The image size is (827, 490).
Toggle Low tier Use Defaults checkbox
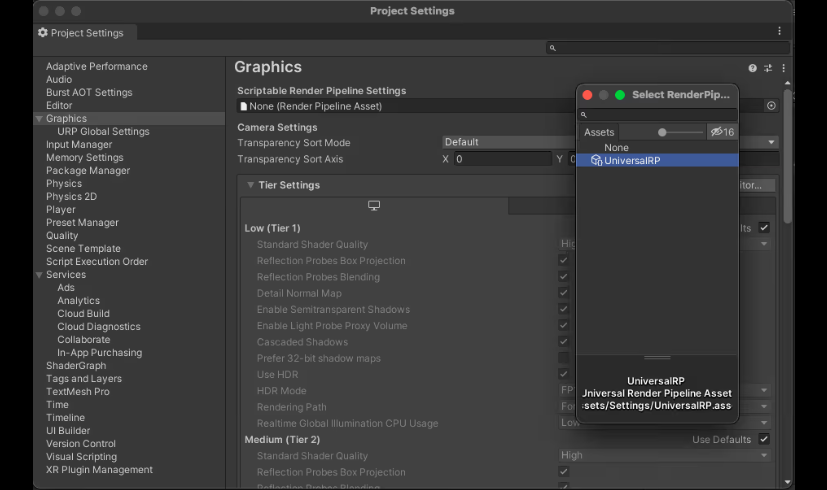tap(764, 228)
